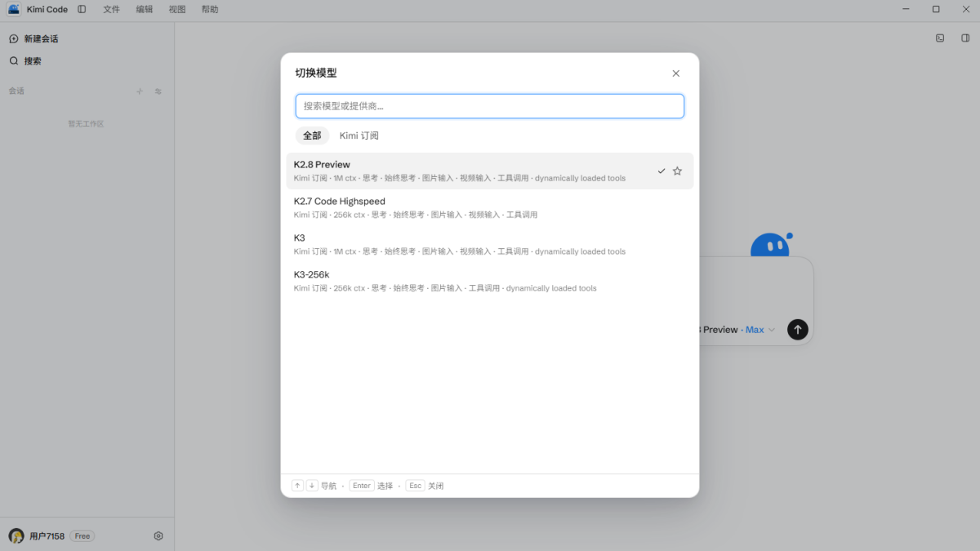Start a new chat with 新建会话

[33, 38]
